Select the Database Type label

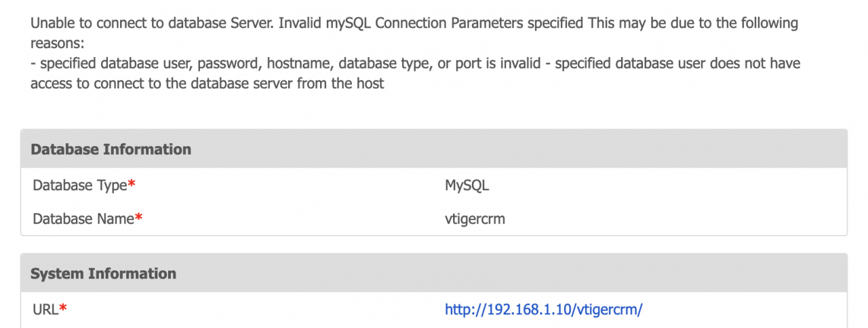[79, 185]
